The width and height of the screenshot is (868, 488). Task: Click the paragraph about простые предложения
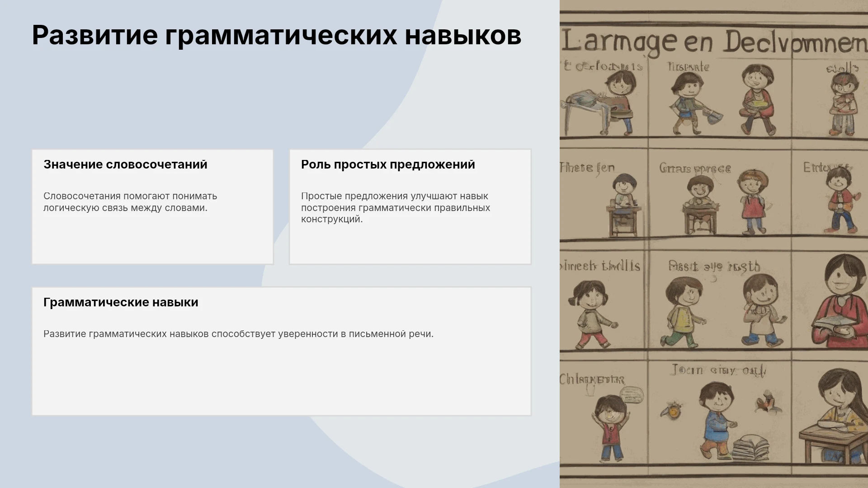click(396, 207)
